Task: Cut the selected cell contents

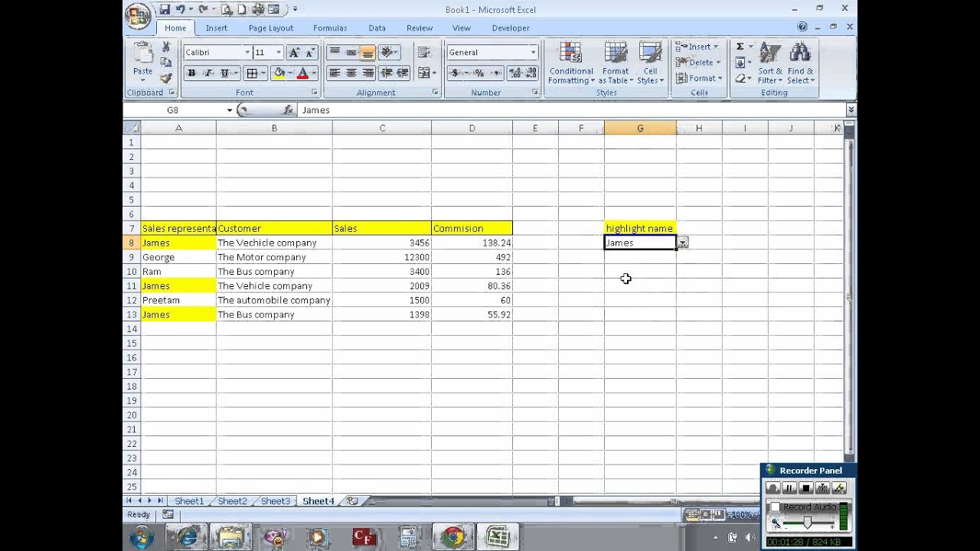Action: pos(166,47)
